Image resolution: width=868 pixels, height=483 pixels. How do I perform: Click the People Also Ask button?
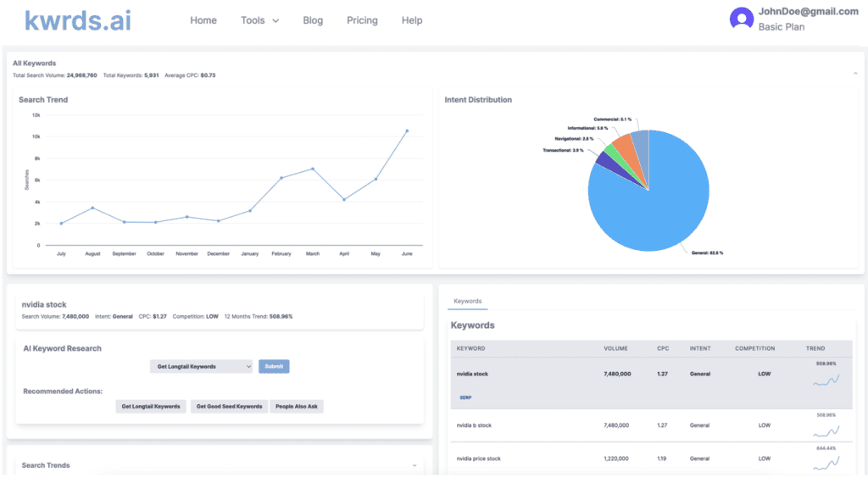[297, 407]
